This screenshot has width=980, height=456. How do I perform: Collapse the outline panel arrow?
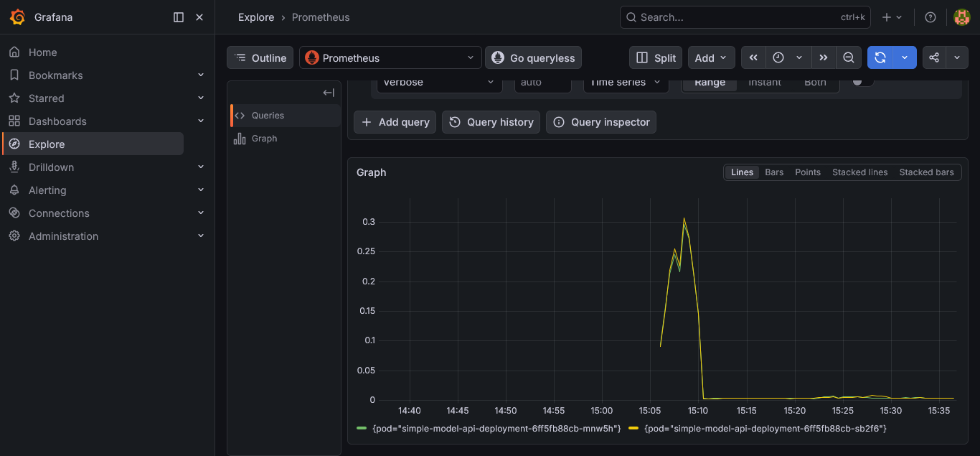(329, 93)
